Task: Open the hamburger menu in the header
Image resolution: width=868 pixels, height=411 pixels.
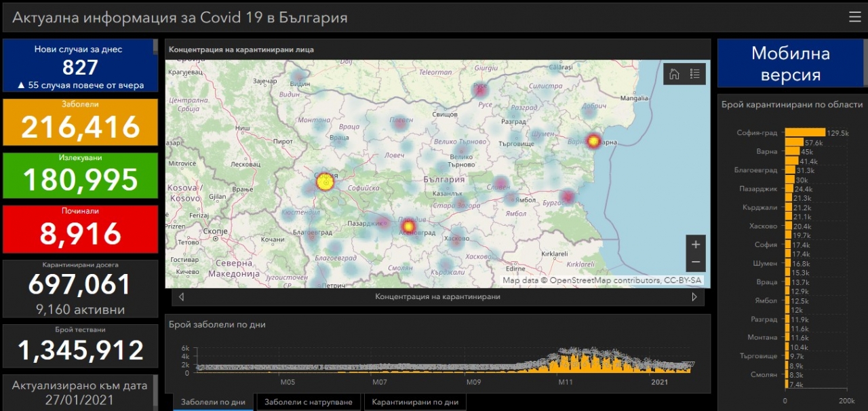Action: [854, 18]
